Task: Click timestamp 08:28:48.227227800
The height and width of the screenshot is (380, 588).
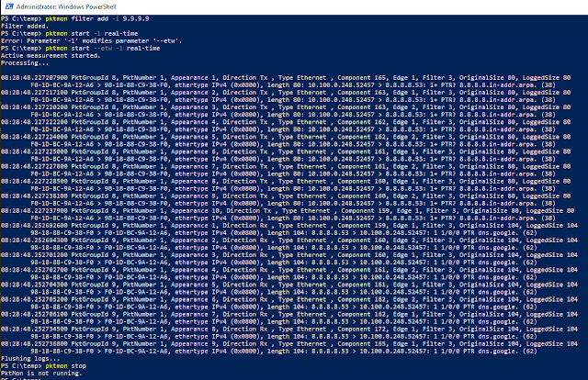Action: click(x=34, y=167)
